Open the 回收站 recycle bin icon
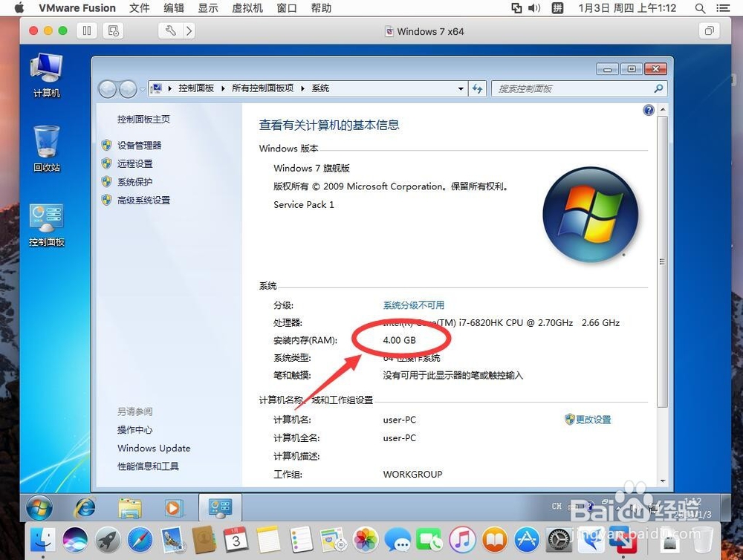This screenshot has width=743, height=560. (46, 149)
